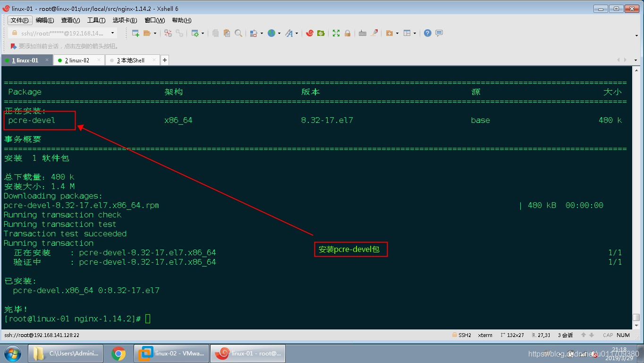Click the status bar up arrow
The image size is (644, 363).
[x=584, y=335]
